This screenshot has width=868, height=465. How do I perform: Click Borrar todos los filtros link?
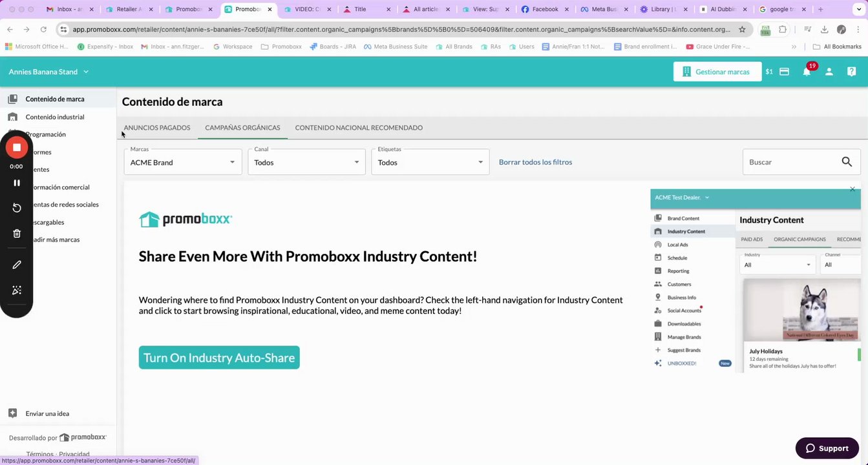tap(535, 162)
